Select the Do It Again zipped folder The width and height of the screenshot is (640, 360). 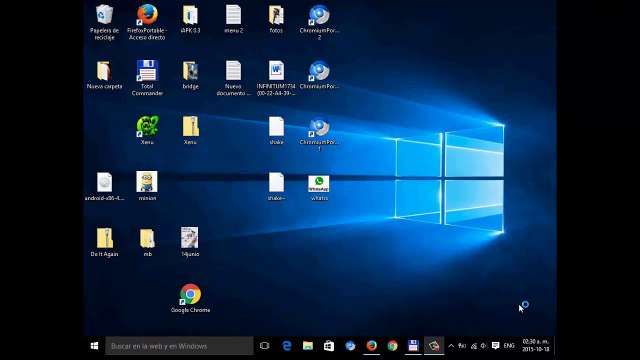(104, 242)
